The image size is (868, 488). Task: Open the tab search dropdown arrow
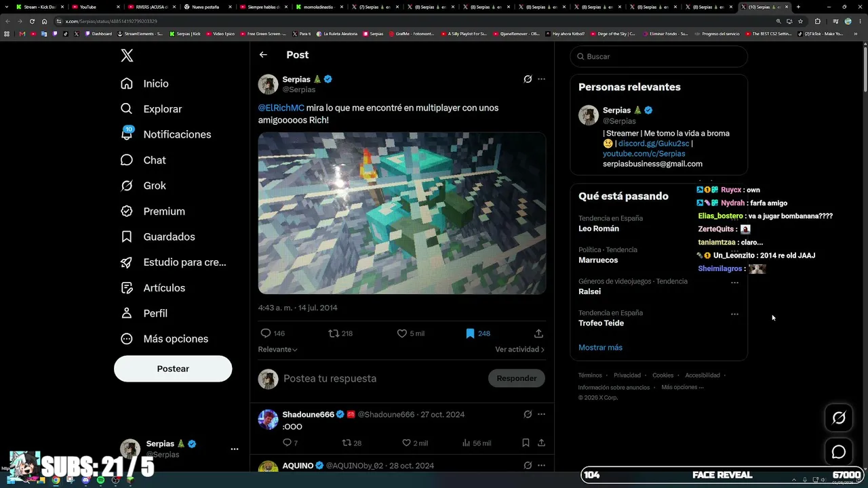[x=7, y=7]
